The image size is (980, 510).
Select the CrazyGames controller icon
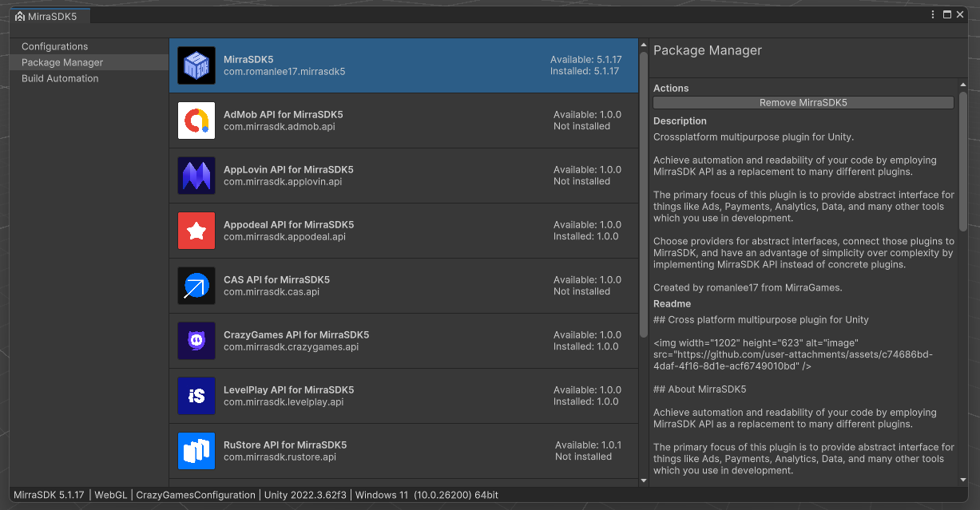[196, 341]
